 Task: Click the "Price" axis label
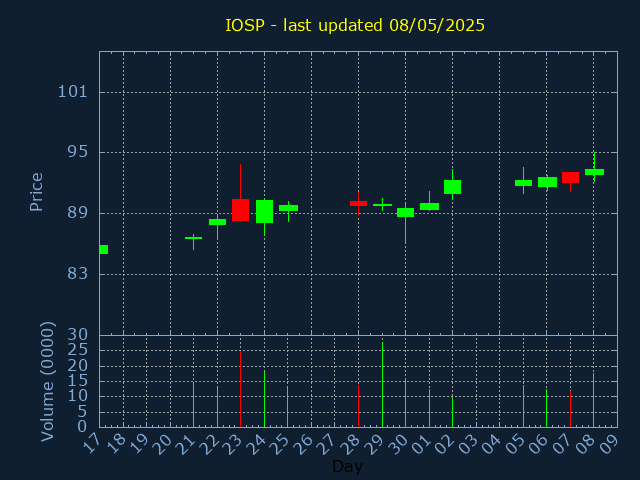point(36,192)
